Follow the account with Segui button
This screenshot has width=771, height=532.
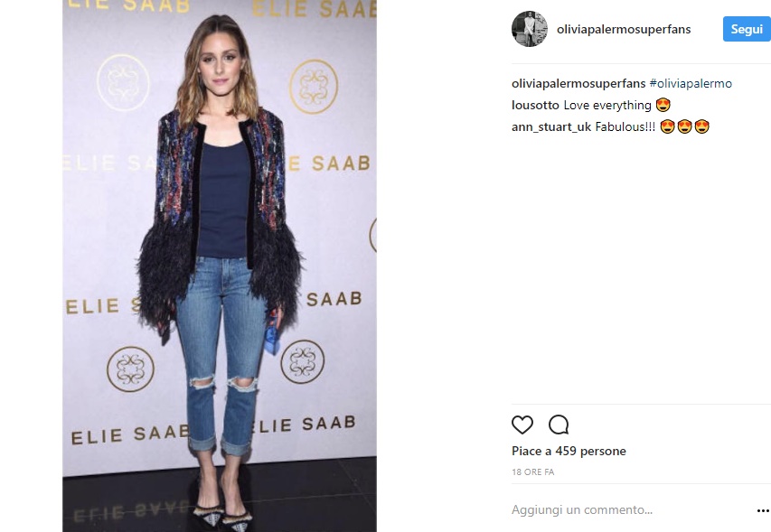click(747, 29)
